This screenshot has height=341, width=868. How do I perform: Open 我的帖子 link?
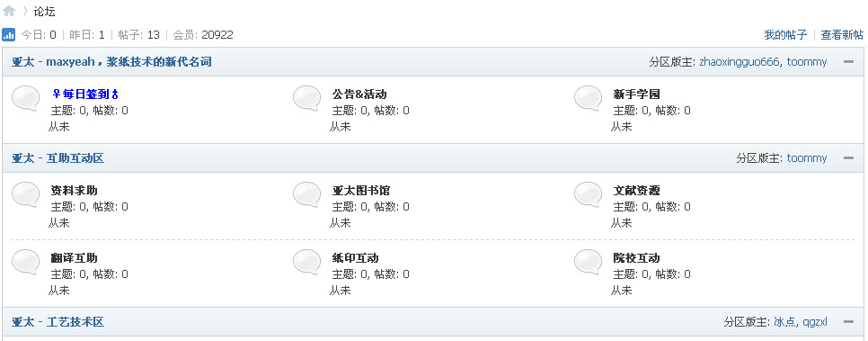coord(785,35)
